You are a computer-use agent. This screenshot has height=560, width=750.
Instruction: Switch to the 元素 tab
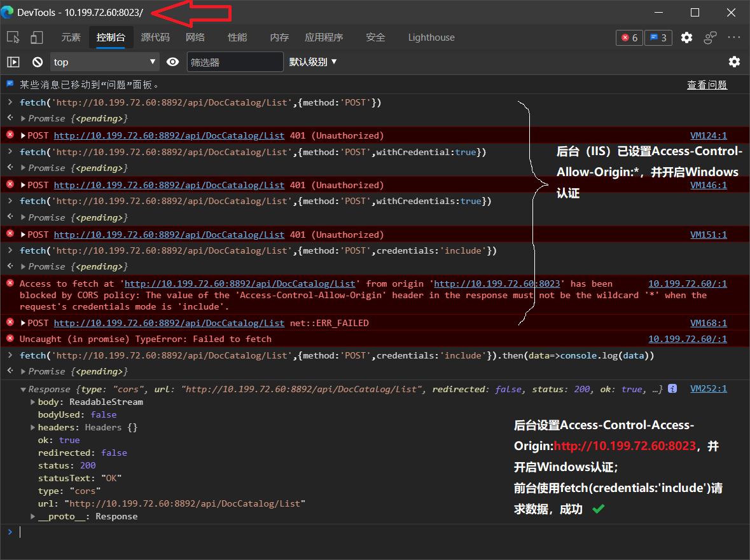(x=71, y=38)
